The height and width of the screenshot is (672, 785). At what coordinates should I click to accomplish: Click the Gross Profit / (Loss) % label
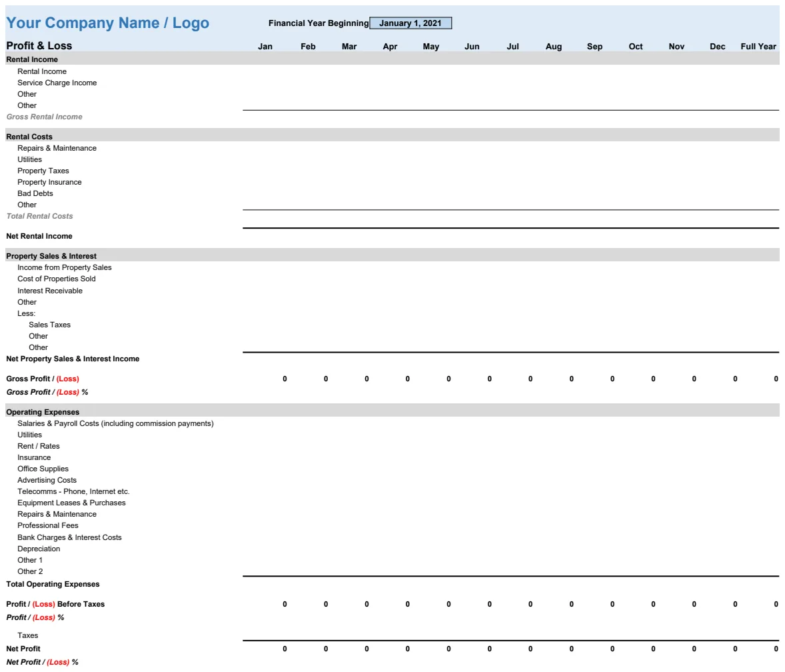click(47, 392)
